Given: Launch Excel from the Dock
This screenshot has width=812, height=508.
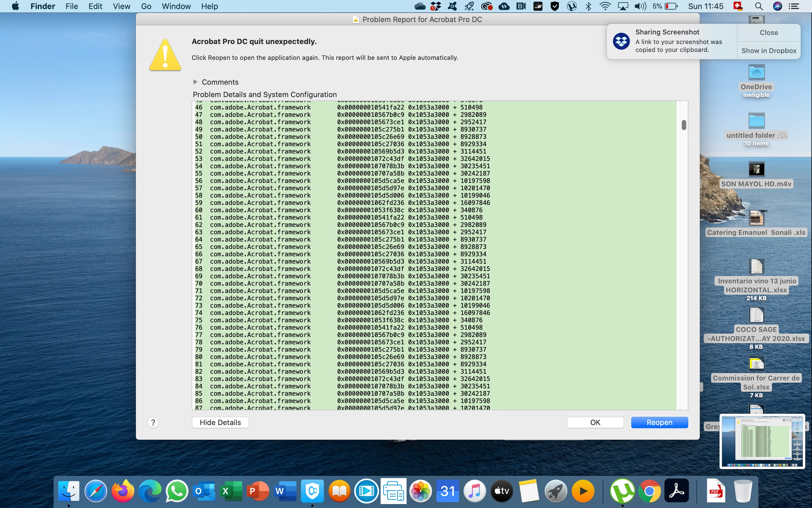Looking at the screenshot, I should 231,491.
